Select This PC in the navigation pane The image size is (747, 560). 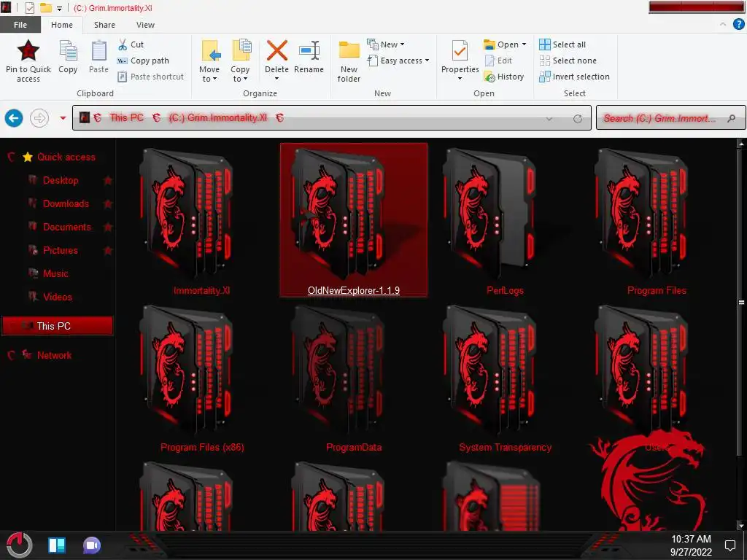pos(58,326)
